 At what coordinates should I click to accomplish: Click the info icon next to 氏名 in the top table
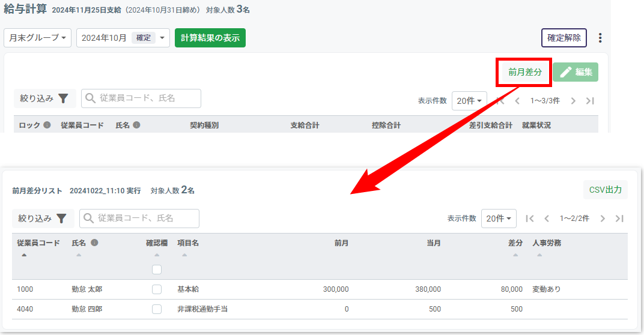(x=137, y=125)
